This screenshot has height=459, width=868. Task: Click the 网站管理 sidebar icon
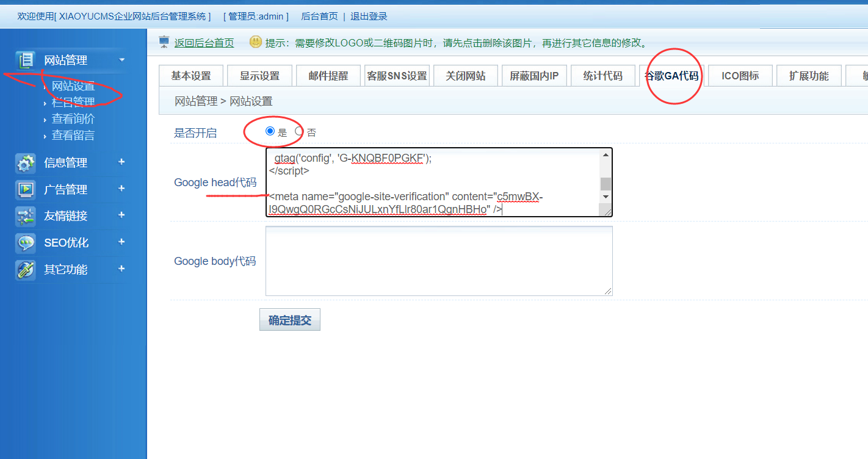click(x=26, y=60)
